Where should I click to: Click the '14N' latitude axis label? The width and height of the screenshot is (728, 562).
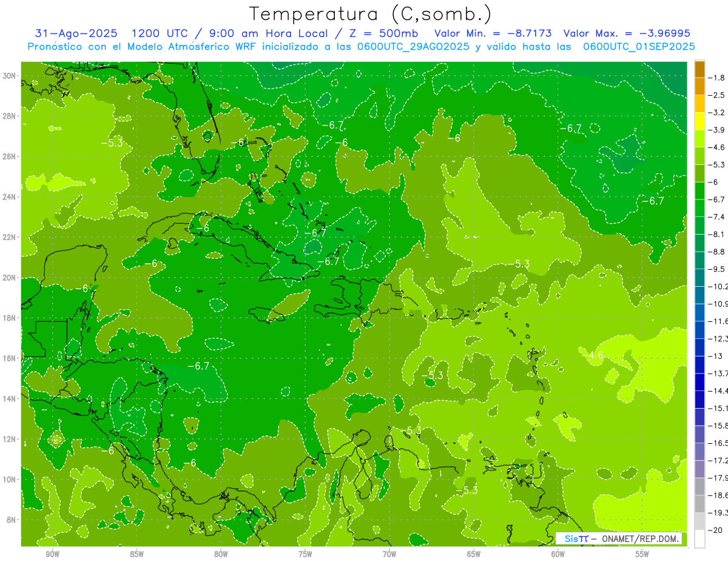9,398
